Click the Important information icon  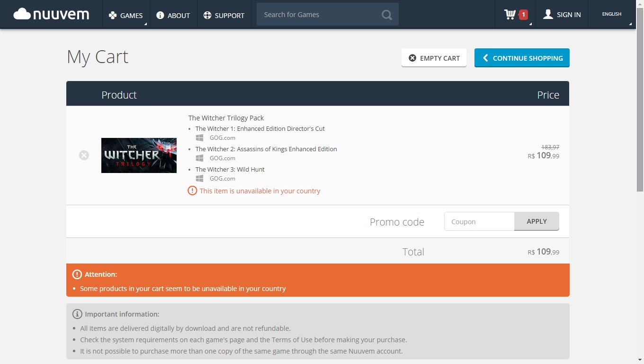coord(77,314)
